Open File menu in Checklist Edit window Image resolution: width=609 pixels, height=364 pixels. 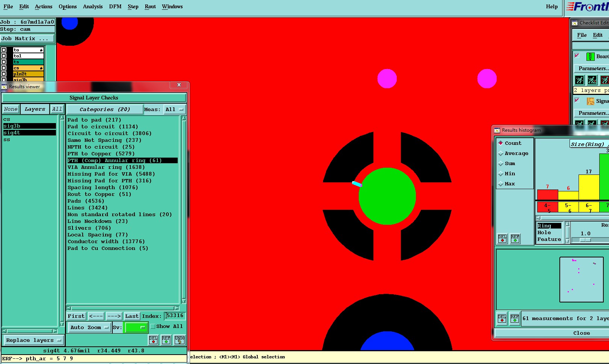(582, 35)
